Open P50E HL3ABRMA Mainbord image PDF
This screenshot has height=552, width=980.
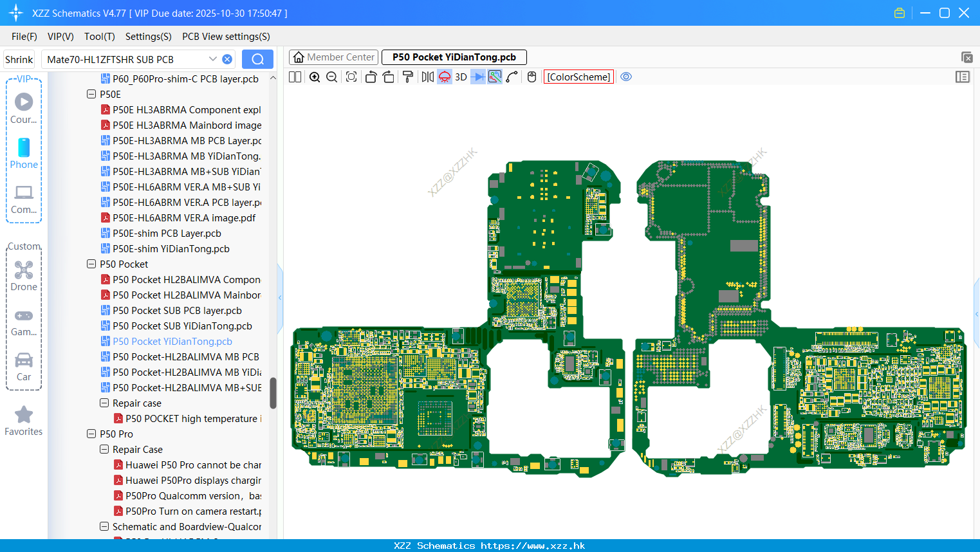point(181,125)
